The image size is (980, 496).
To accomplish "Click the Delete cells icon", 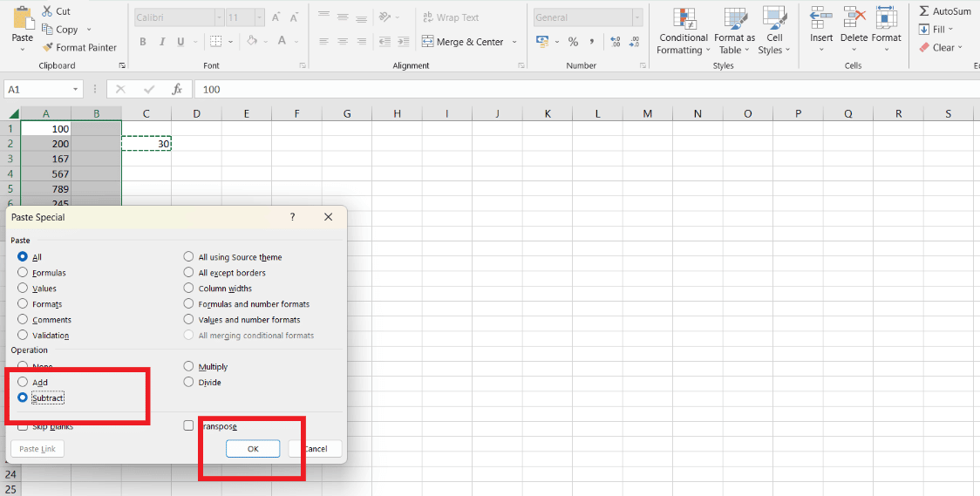I will 854,17.
